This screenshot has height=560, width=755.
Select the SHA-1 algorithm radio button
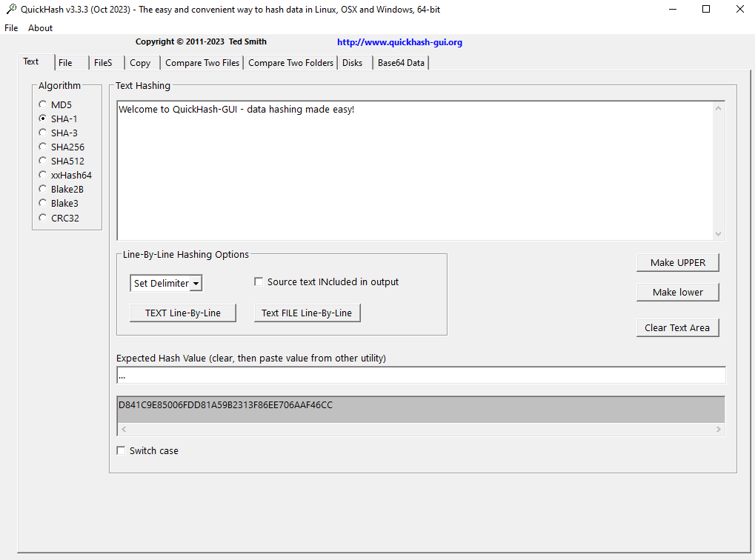(43, 119)
